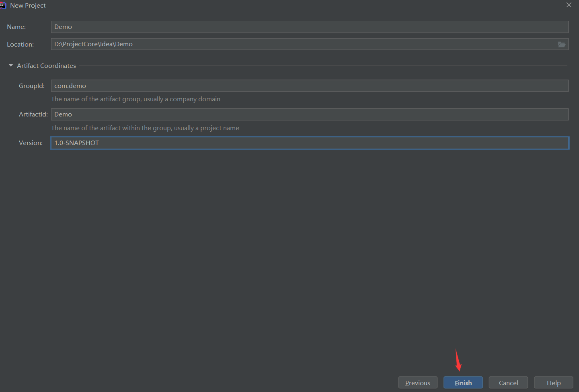This screenshot has height=392, width=579.
Task: Close the New Project window
Action: (569, 5)
